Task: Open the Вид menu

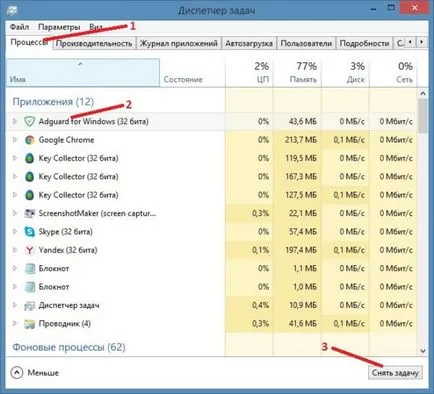Action: coord(96,27)
